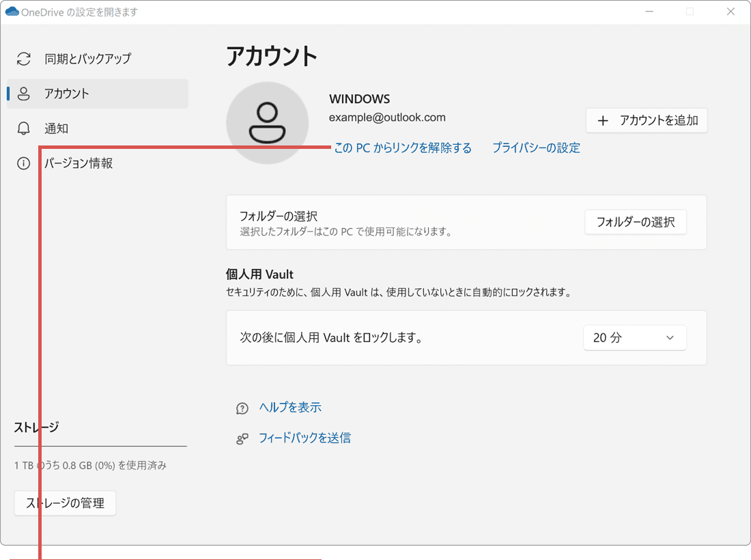Click the アカウントを追加 button
Viewport: 751px width, 560px height.
coord(647,120)
